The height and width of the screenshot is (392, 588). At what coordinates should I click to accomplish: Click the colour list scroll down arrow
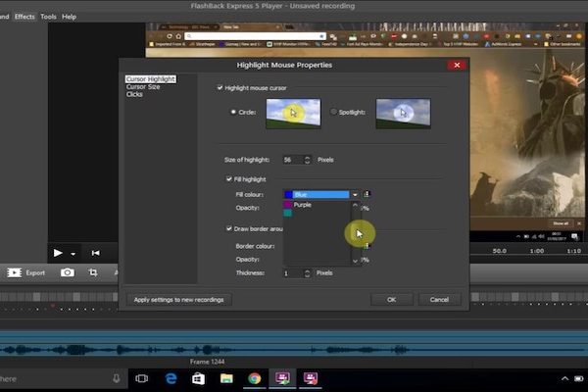(355, 261)
